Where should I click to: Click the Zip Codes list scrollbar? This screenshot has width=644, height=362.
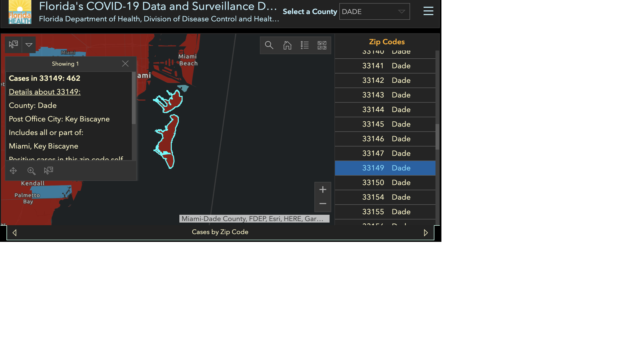[437, 137]
